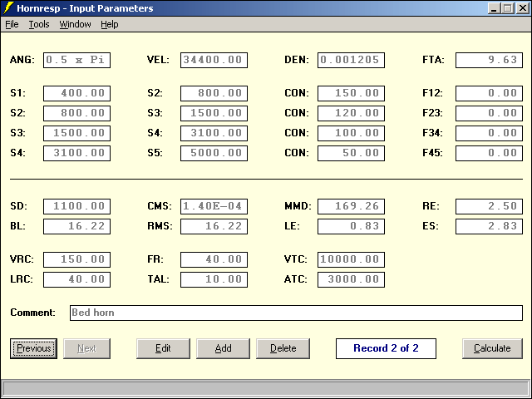Select the ATC field 3000.00
532x399 pixels.
(351, 279)
